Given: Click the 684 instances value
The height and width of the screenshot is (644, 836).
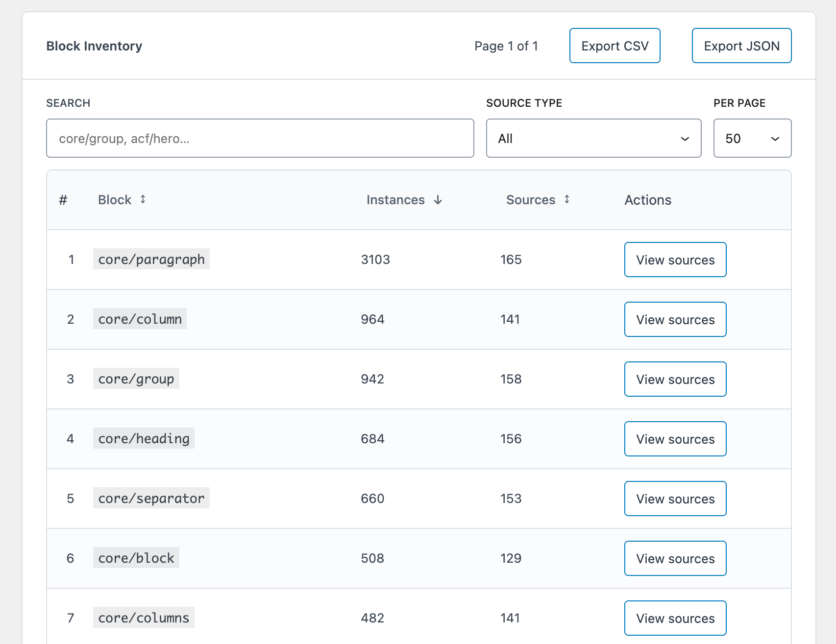Looking at the screenshot, I should (372, 439).
